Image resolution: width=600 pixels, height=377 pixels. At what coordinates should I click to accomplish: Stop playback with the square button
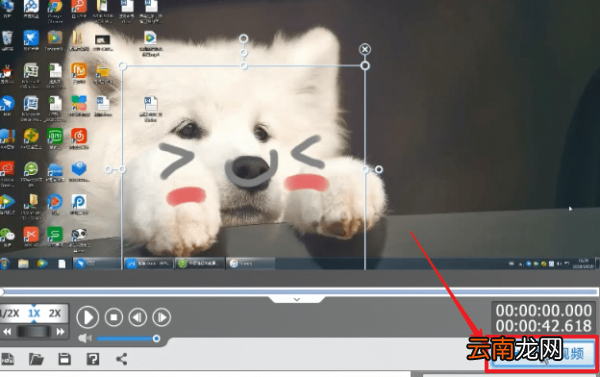coord(114,317)
